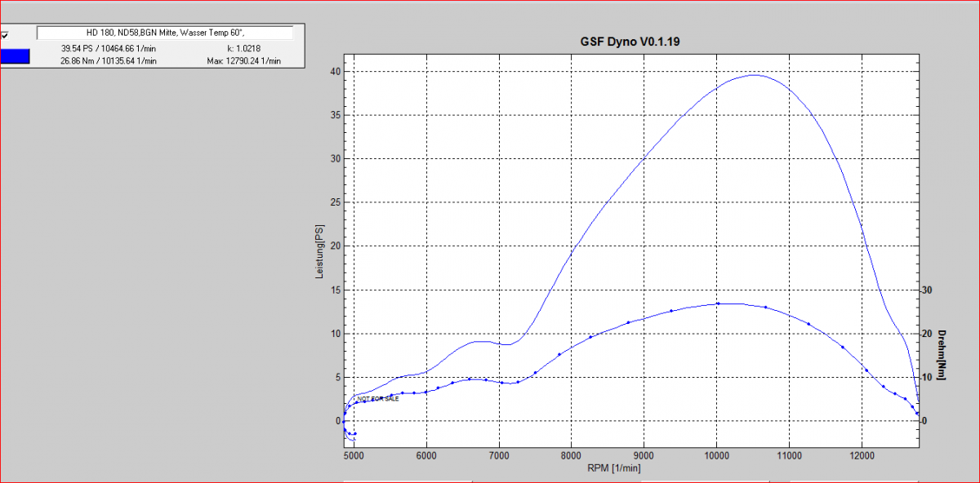Click the 40 tick on power axis

(334, 71)
